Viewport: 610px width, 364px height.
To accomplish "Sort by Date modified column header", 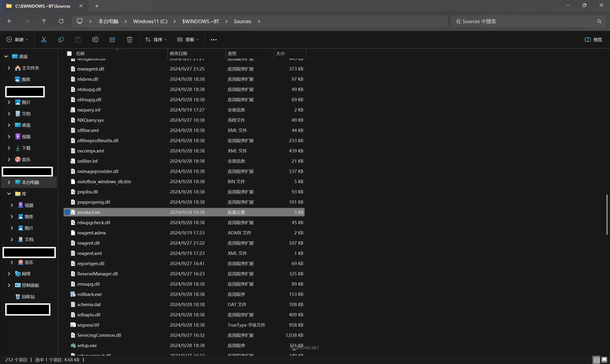I will click(x=178, y=53).
